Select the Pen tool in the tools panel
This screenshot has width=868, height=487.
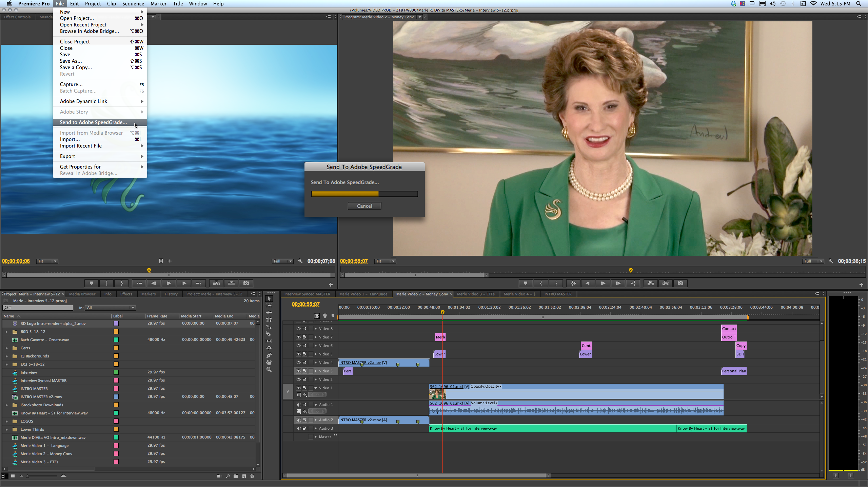[x=269, y=355]
